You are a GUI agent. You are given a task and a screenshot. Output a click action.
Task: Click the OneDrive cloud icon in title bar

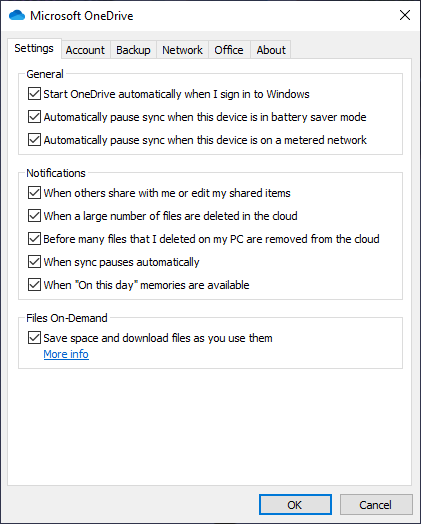17,15
